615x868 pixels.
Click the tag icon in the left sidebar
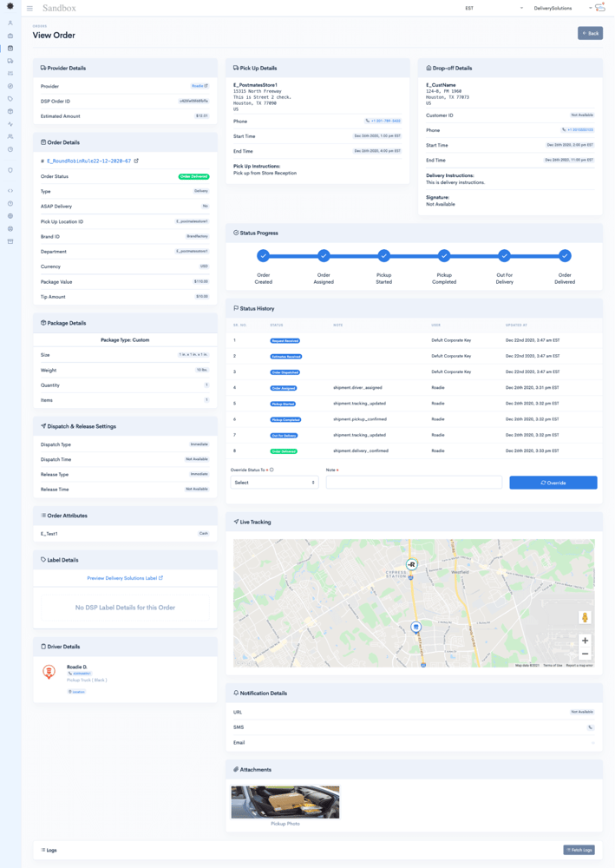tap(10, 99)
